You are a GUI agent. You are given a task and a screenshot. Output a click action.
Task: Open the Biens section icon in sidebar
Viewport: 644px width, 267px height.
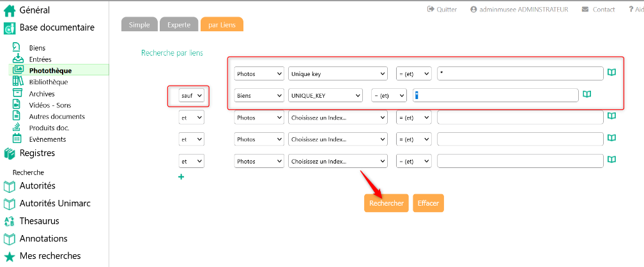point(18,48)
